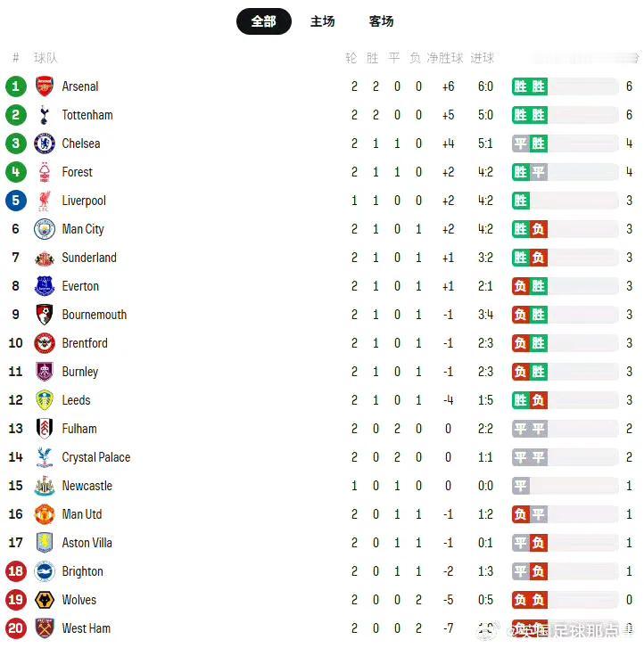Image resolution: width=644 pixels, height=648 pixels.
Task: Click Man City's red 负 form badge
Action: 538,229
